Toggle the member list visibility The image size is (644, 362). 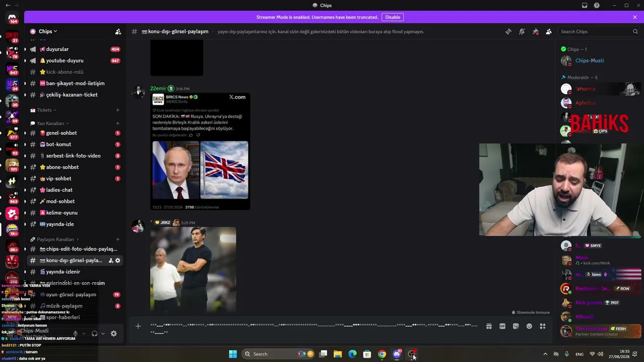pyautogui.click(x=549, y=32)
